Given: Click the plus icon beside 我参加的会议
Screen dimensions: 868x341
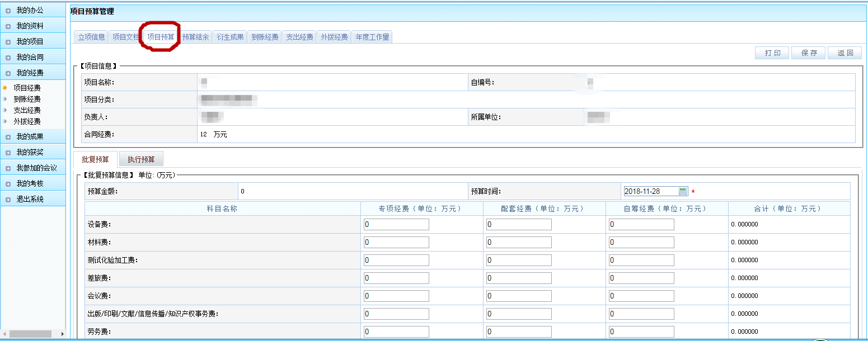Looking at the screenshot, I should point(8,168).
